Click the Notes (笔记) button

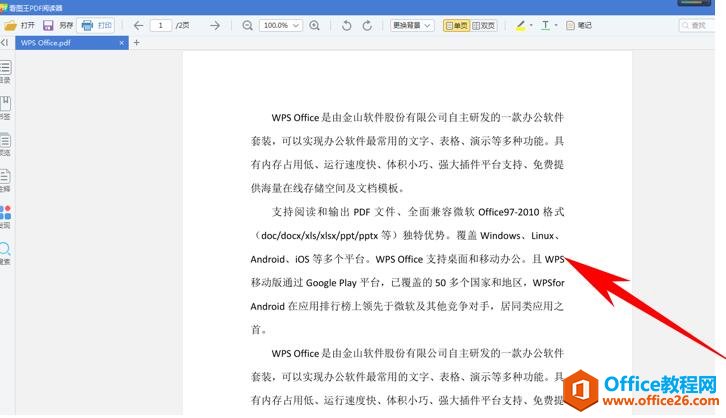pos(579,25)
